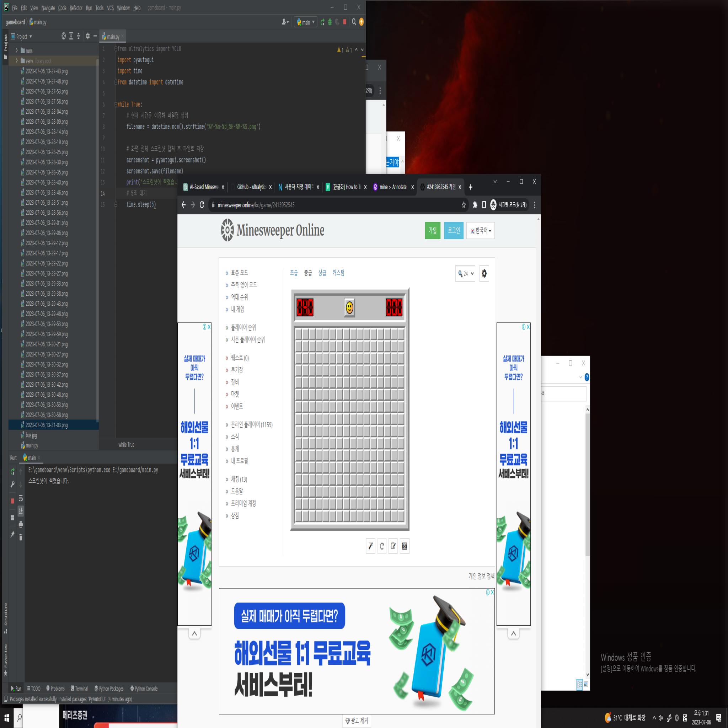
Task: Collapse the left side ad with chevron
Action: pyautogui.click(x=194, y=634)
